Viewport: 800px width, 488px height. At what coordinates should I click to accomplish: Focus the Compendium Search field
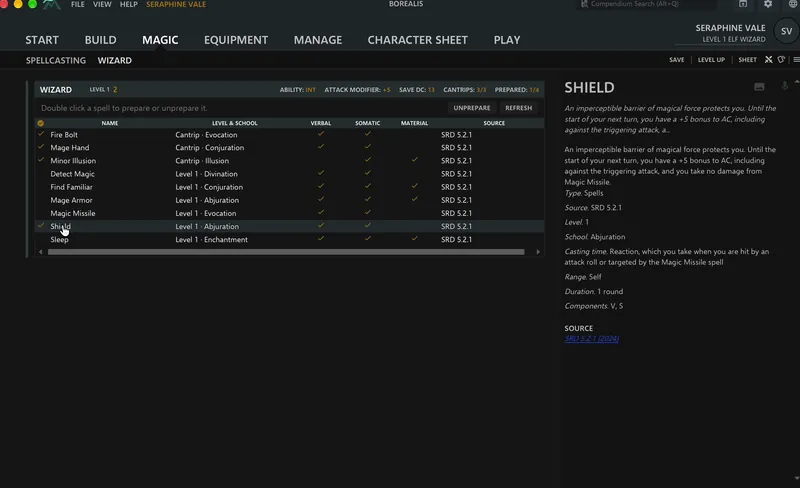(647, 4)
